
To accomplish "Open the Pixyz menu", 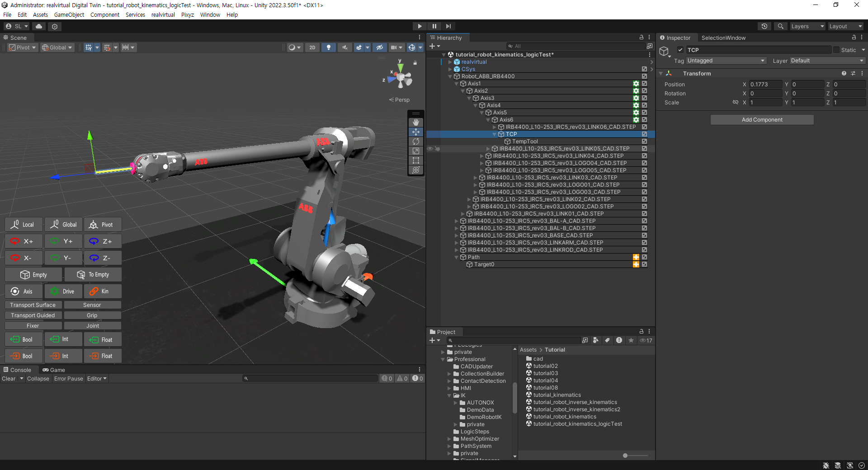I will [188, 14].
